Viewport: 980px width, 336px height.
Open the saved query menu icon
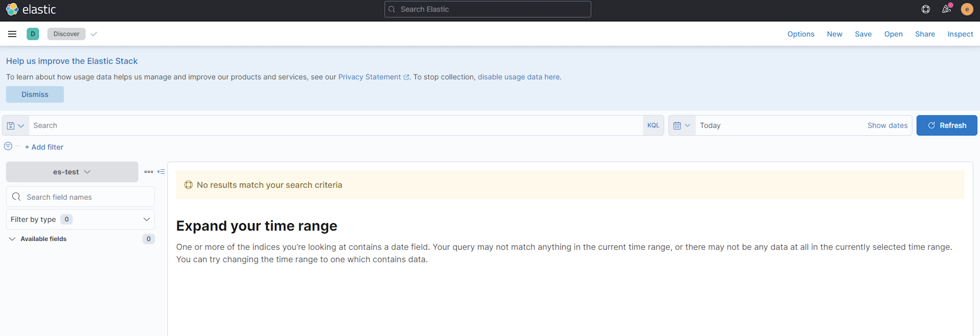(x=15, y=126)
